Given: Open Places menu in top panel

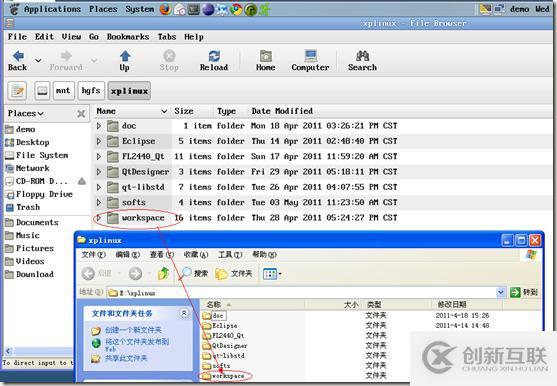Looking at the screenshot, I should [103, 9].
